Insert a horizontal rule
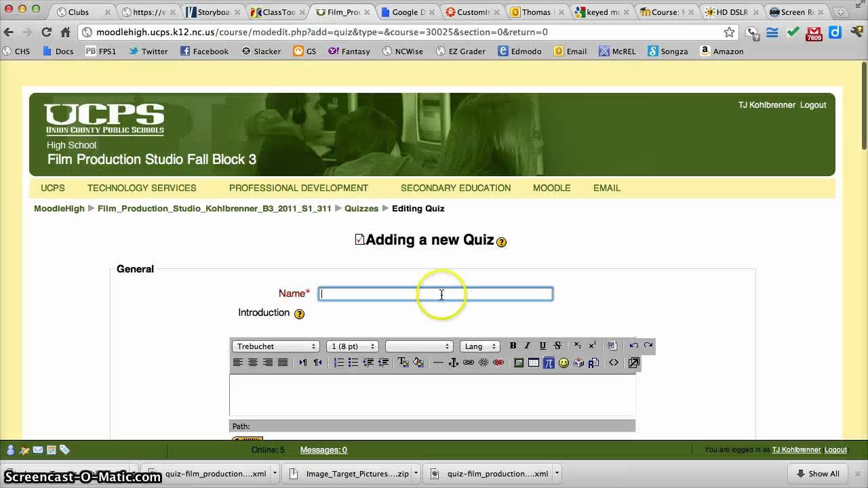The height and width of the screenshot is (488, 868). [438, 363]
